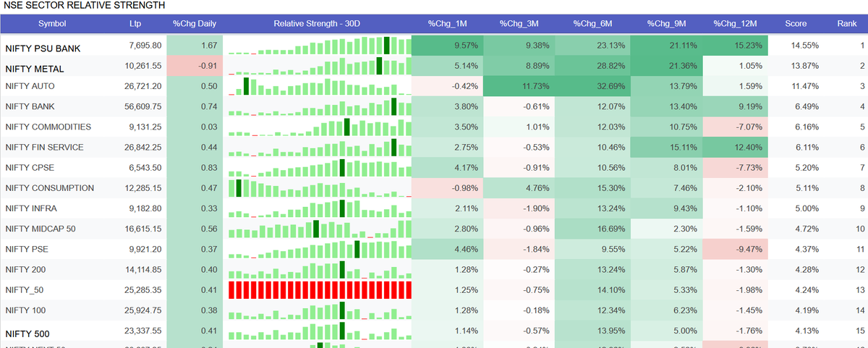Screen dimensions: 868x348
Task: Sort by %Chg_1M column header
Action: (447, 23)
